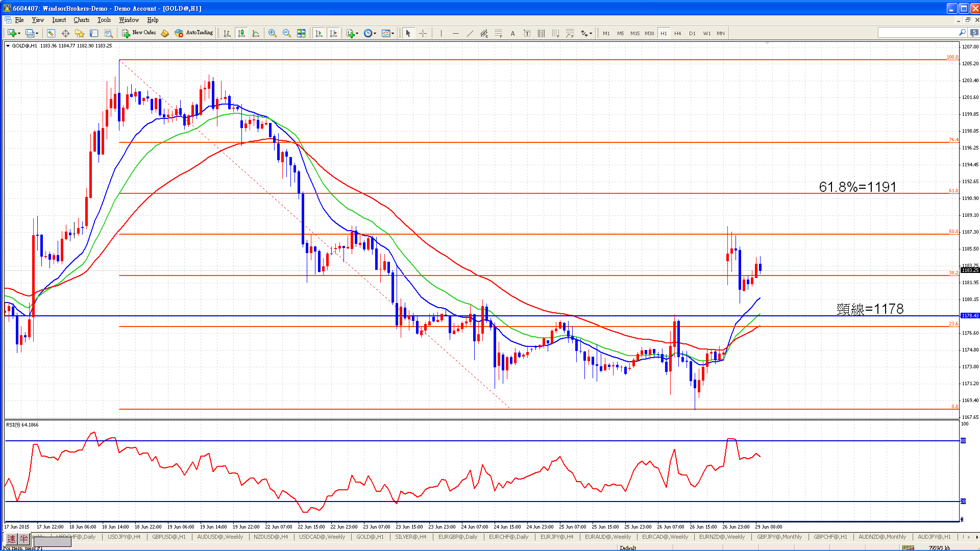Switch to bar chart icon
This screenshot has height=551, width=980.
coord(227,33)
